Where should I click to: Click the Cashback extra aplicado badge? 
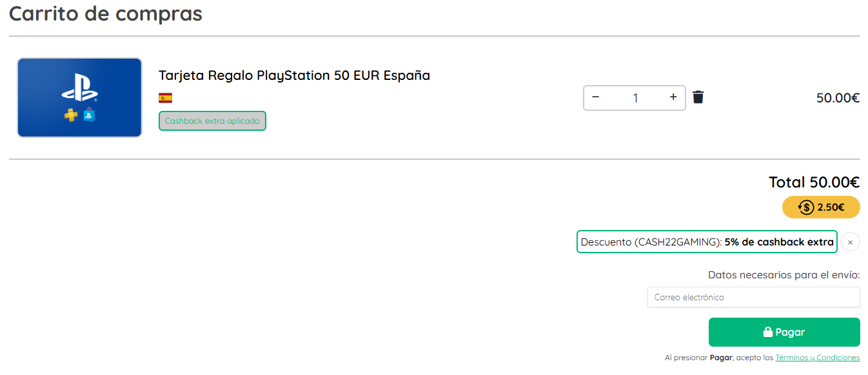212,120
